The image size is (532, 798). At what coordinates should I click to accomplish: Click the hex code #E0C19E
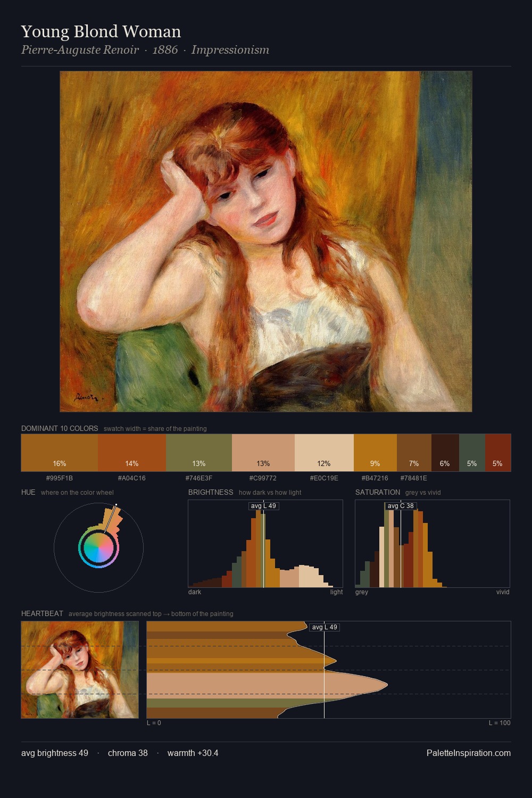click(324, 478)
